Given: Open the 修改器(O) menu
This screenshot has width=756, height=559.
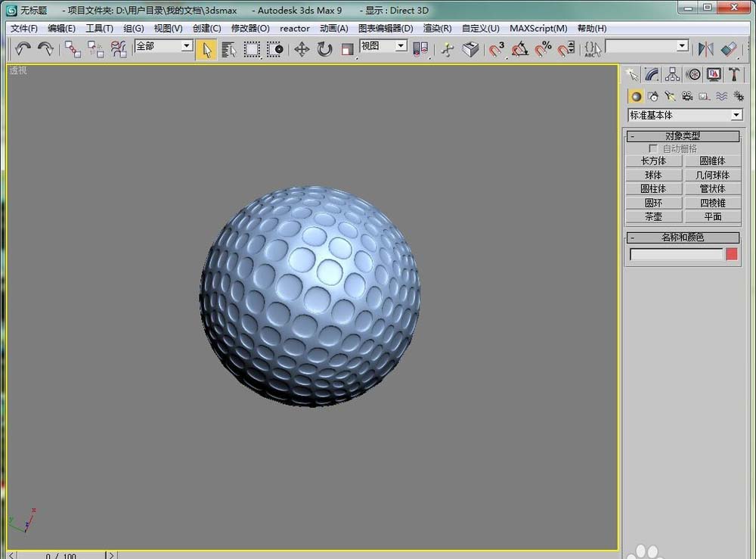Looking at the screenshot, I should point(249,28).
